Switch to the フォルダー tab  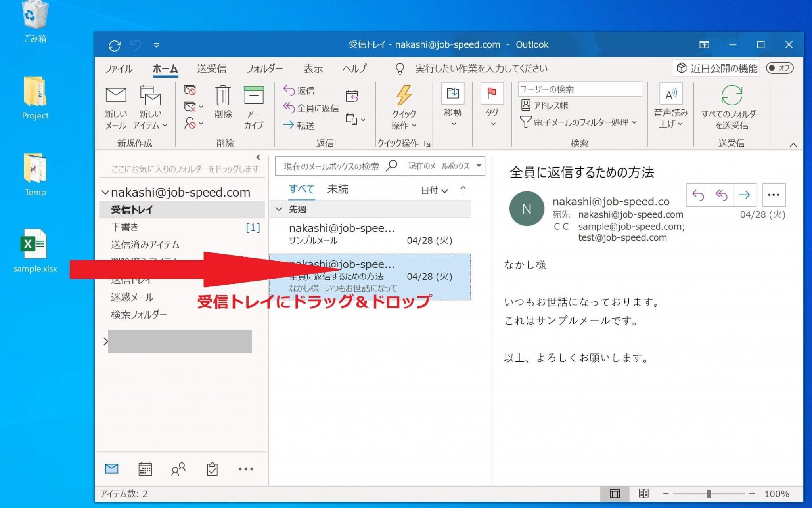tap(264, 69)
